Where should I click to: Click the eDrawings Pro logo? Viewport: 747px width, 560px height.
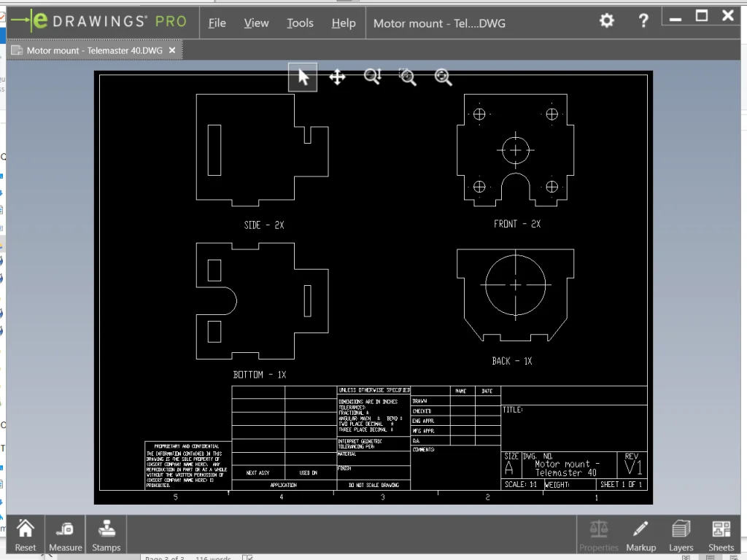coord(99,21)
